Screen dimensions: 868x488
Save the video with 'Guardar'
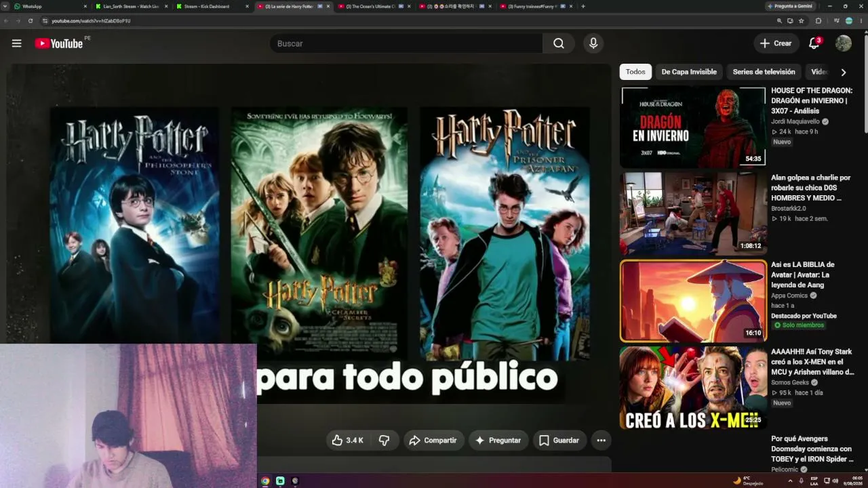559,441
